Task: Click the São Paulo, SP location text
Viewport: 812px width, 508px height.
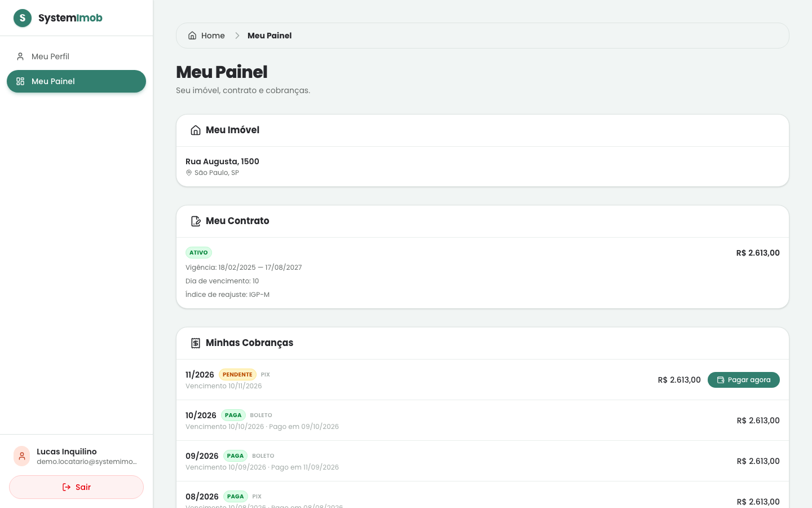Action: [217, 173]
